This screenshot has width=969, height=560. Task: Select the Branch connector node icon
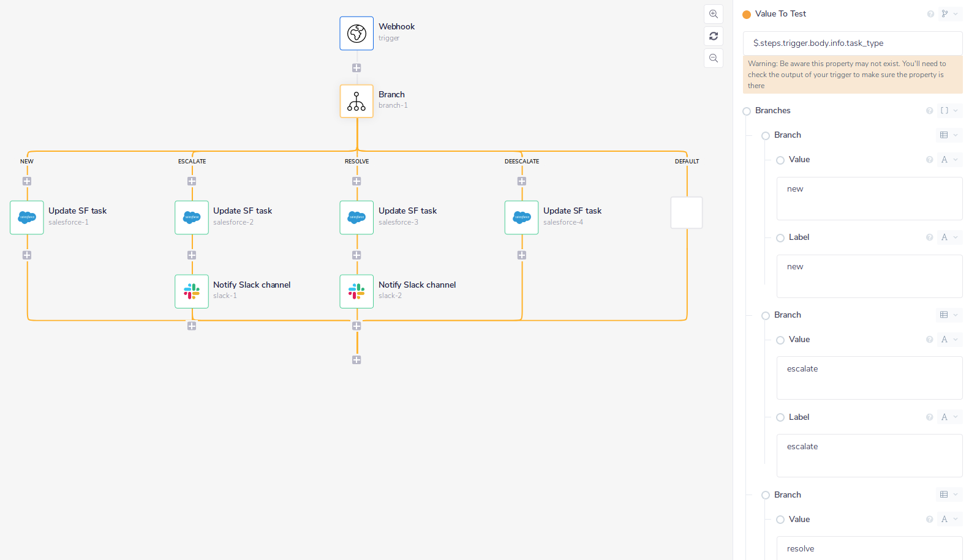coord(356,101)
